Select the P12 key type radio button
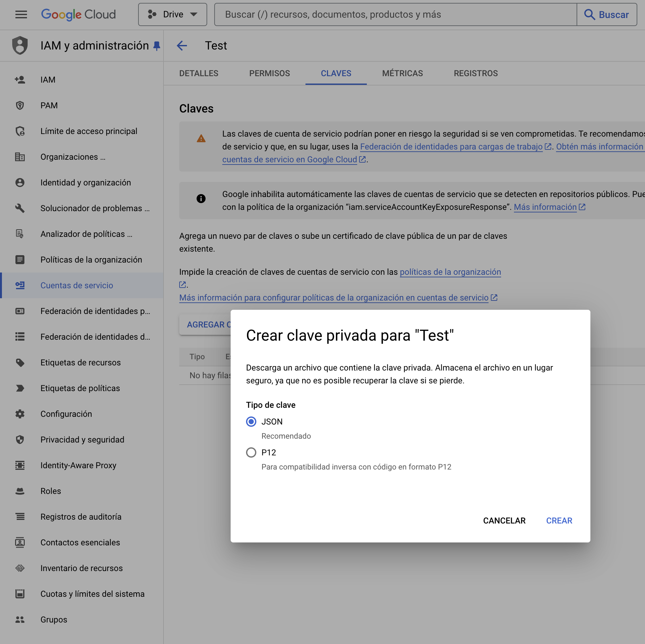This screenshot has width=645, height=644. 251,452
